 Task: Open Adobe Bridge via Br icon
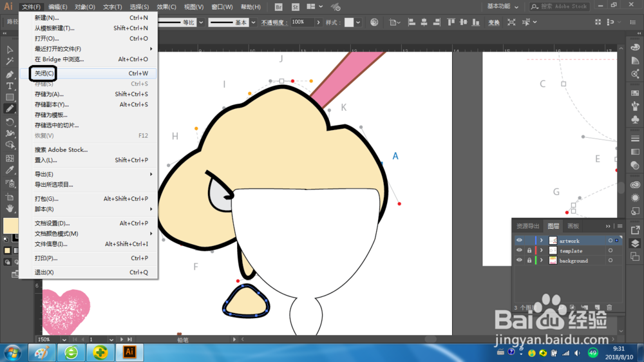tap(278, 7)
